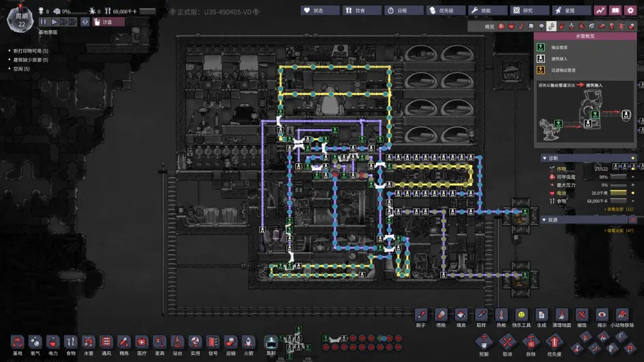
Task: Select the 小动物移除 critter removal tool
Action: [622, 318]
